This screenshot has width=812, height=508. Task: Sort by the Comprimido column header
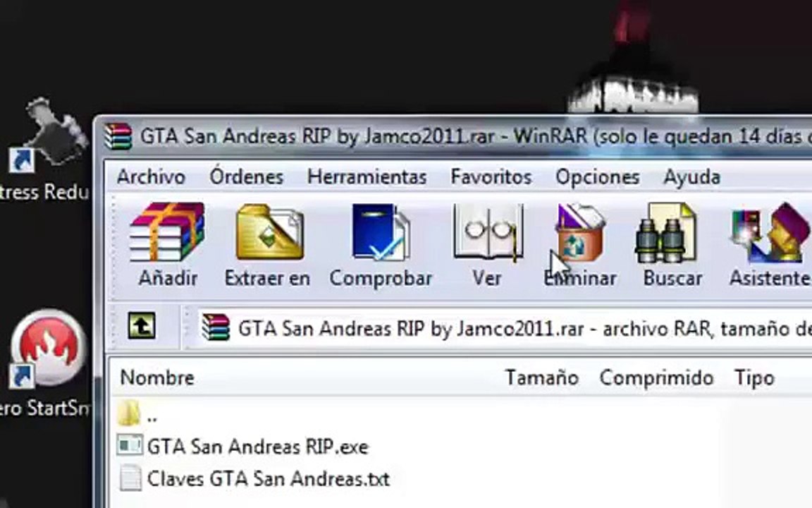[657, 378]
